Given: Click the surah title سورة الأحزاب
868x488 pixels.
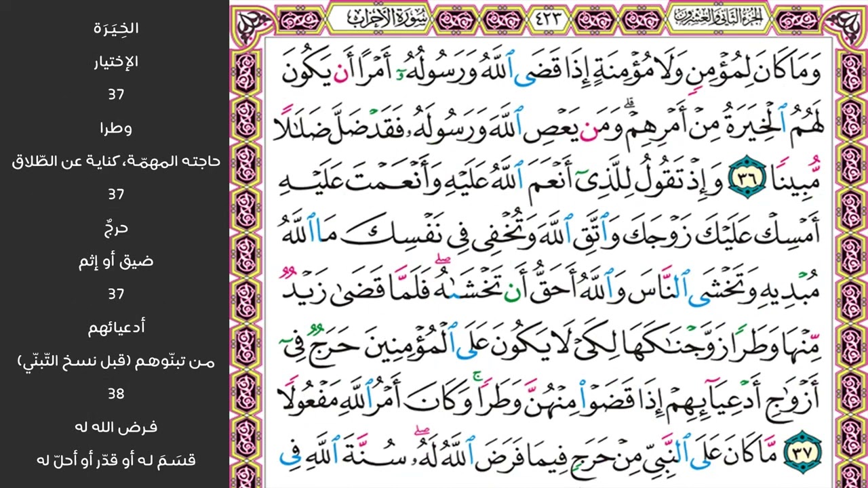Looking at the screenshot, I should (x=390, y=18).
